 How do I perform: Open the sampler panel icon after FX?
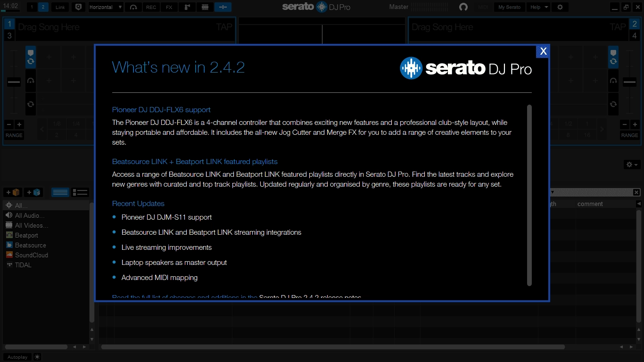tap(187, 7)
